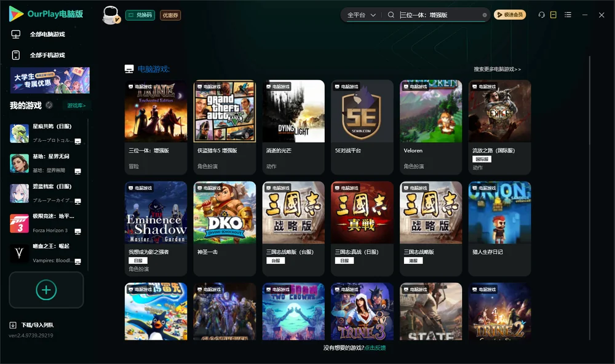Open the DKO 神圣一击 cover

[224, 212]
